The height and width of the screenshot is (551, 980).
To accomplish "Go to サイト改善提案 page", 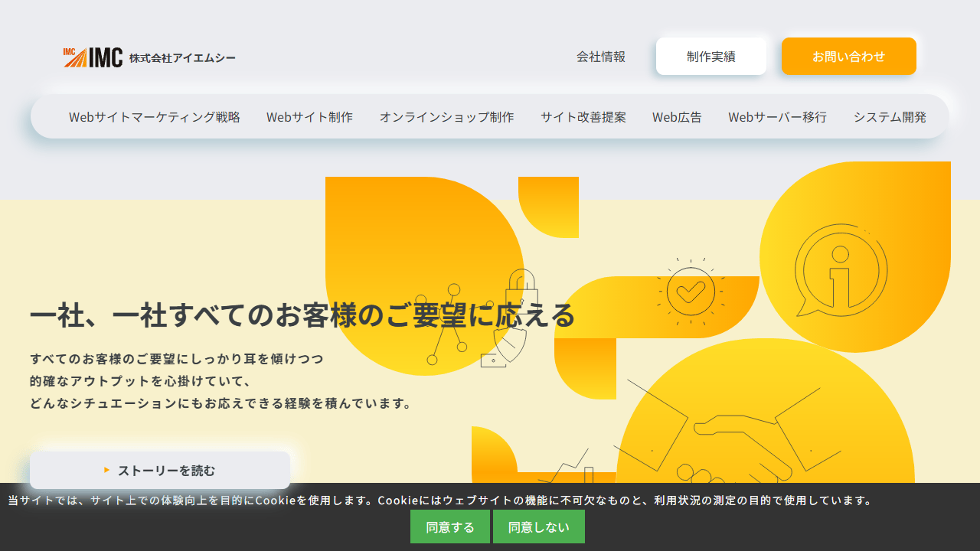I will click(x=583, y=117).
